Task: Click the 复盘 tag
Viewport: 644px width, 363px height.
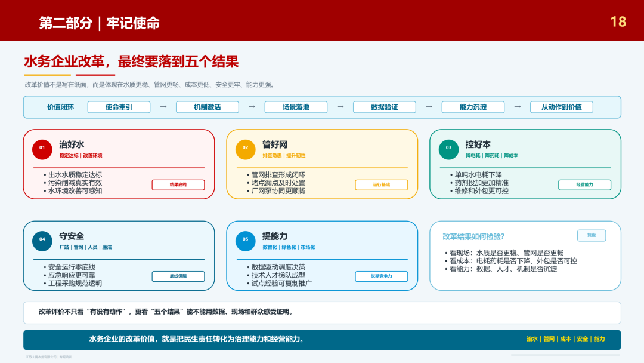Action: pyautogui.click(x=592, y=235)
